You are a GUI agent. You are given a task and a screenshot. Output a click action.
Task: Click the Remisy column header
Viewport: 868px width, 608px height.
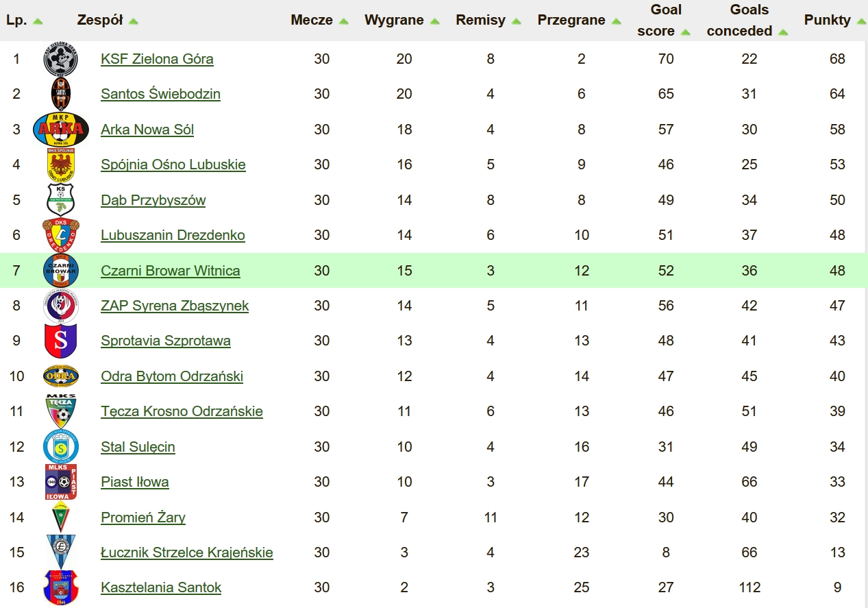click(x=480, y=21)
